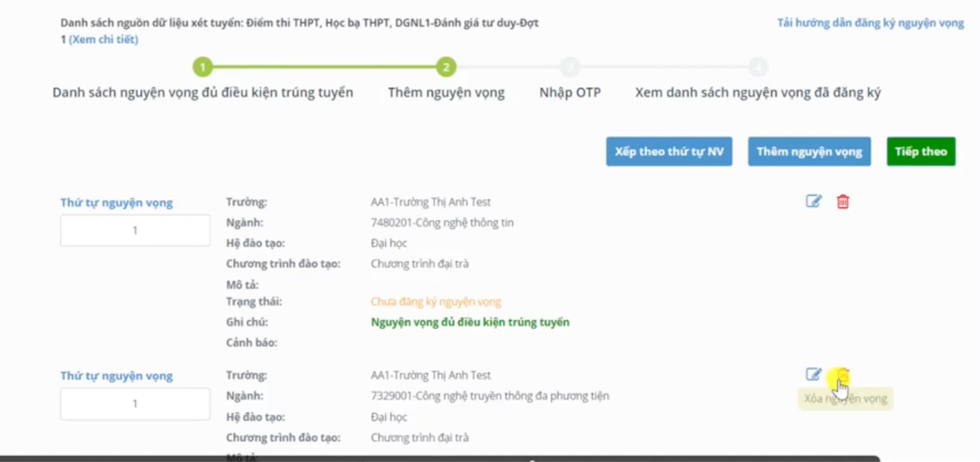Viewport: 980px width, 462px height.
Task: Click the Xếp theo thứ tự NV button
Action: 669,151
